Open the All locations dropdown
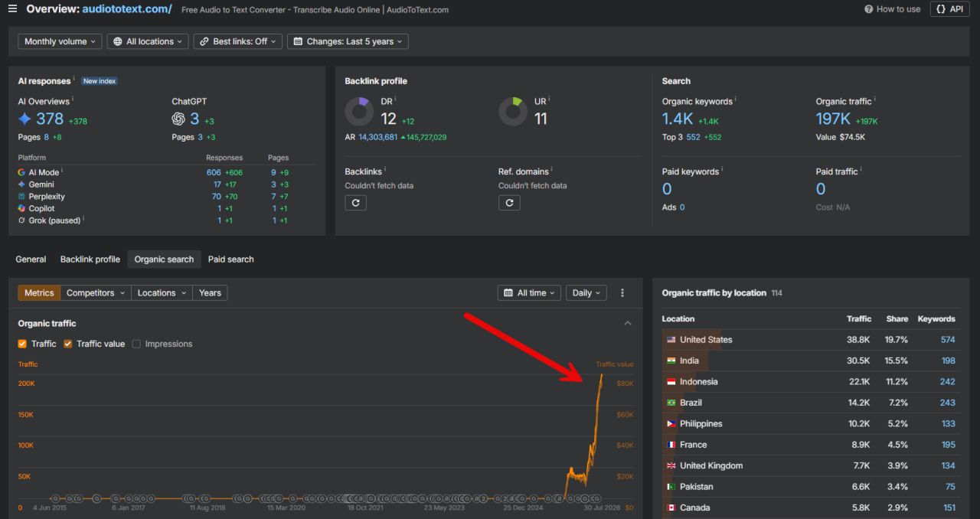This screenshot has height=519, width=980. tap(148, 41)
